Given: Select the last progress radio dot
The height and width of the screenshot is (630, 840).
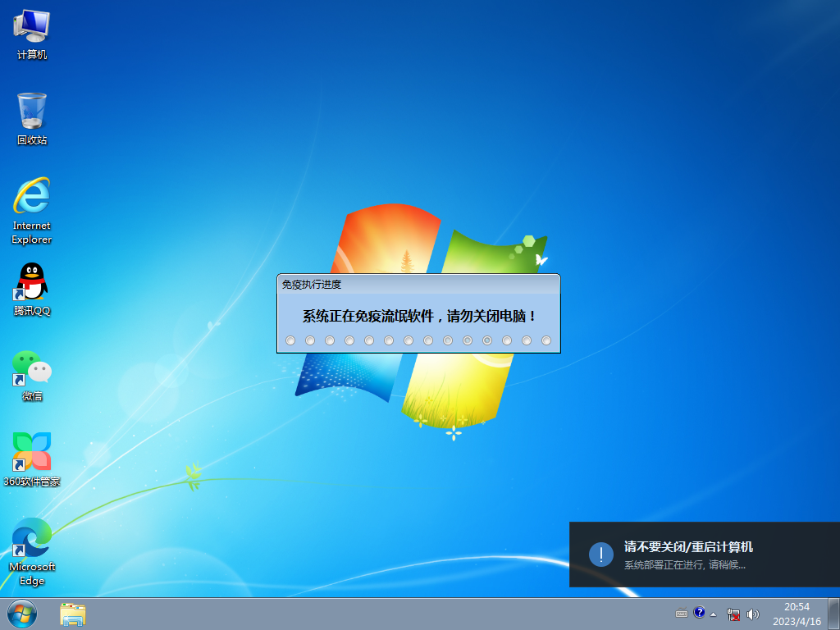Looking at the screenshot, I should (x=546, y=340).
